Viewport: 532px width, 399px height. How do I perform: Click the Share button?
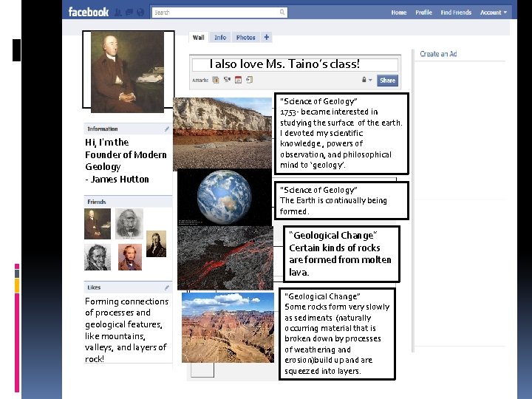387,81
